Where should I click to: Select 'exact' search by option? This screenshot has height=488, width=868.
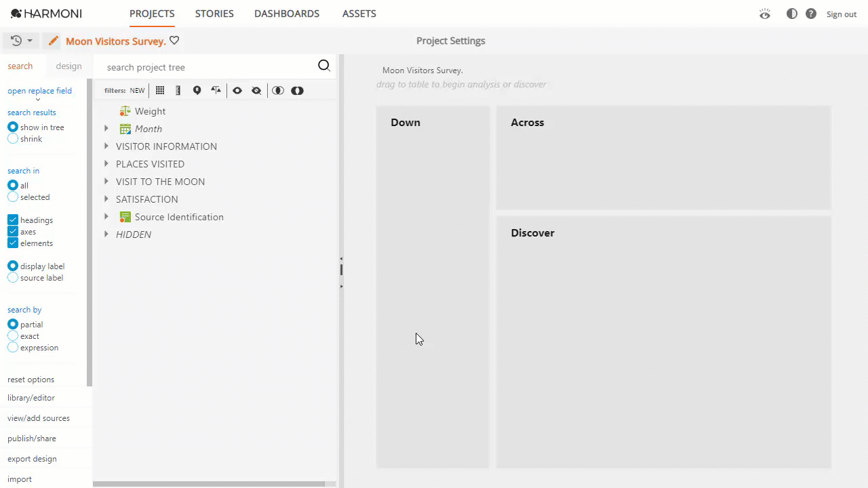(x=13, y=335)
